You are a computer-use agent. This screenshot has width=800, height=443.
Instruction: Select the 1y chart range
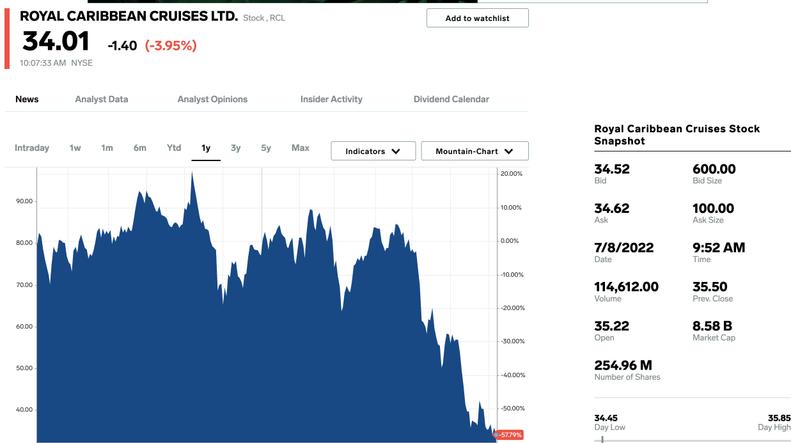click(x=206, y=149)
